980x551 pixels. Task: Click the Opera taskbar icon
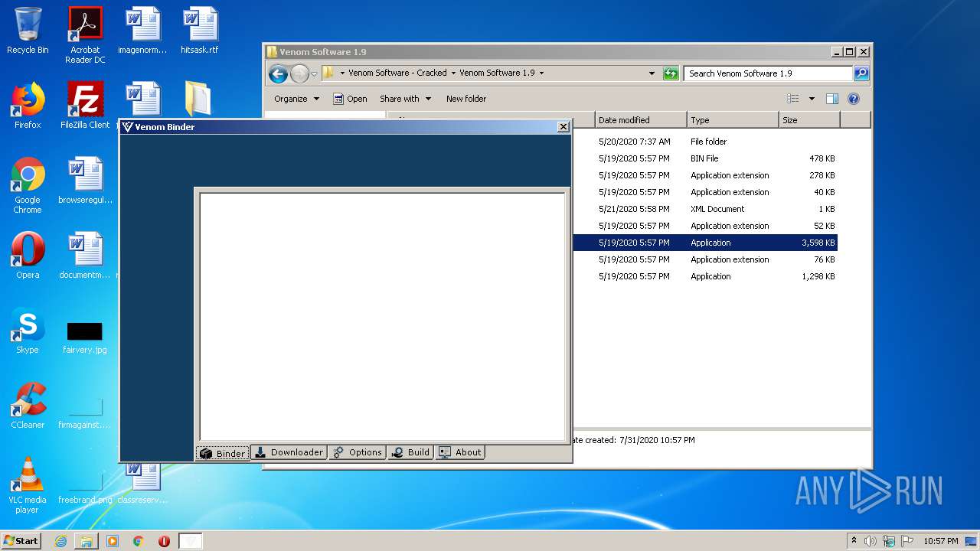pos(164,541)
